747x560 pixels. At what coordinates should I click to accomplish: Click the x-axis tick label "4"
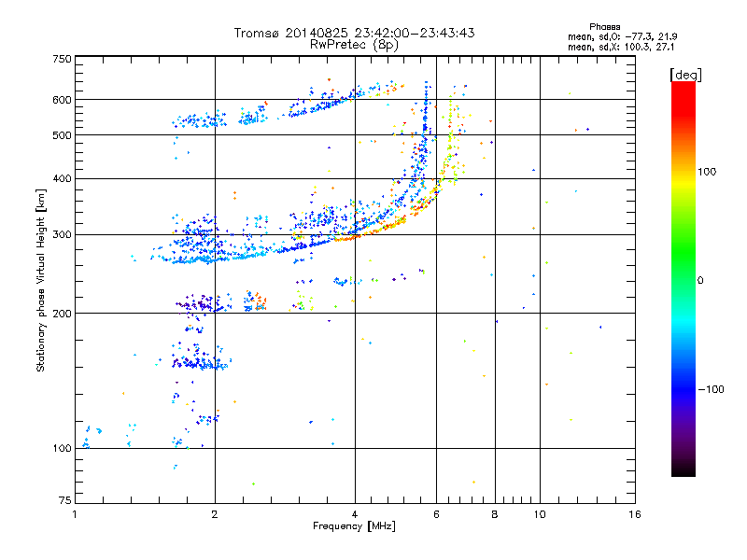coord(355,514)
